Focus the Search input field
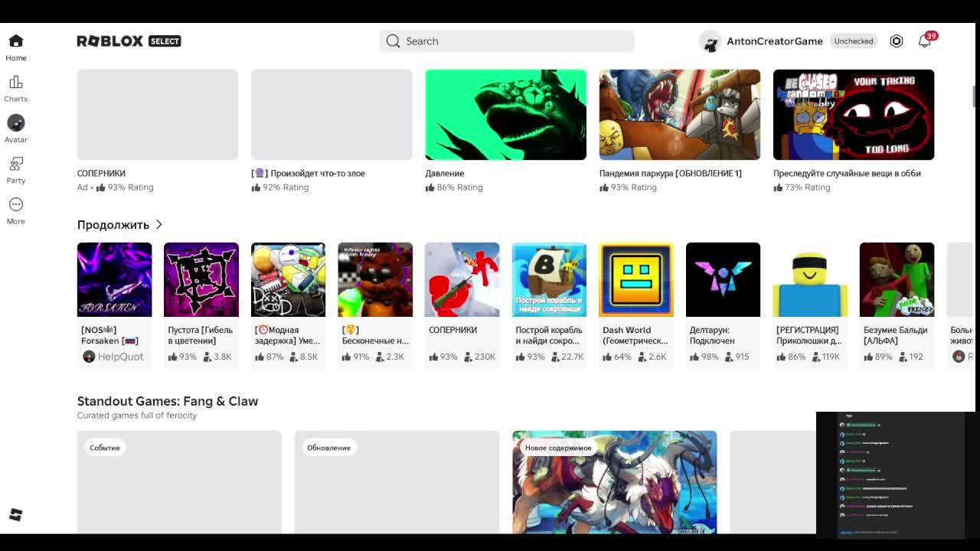980x551 pixels. pos(507,41)
